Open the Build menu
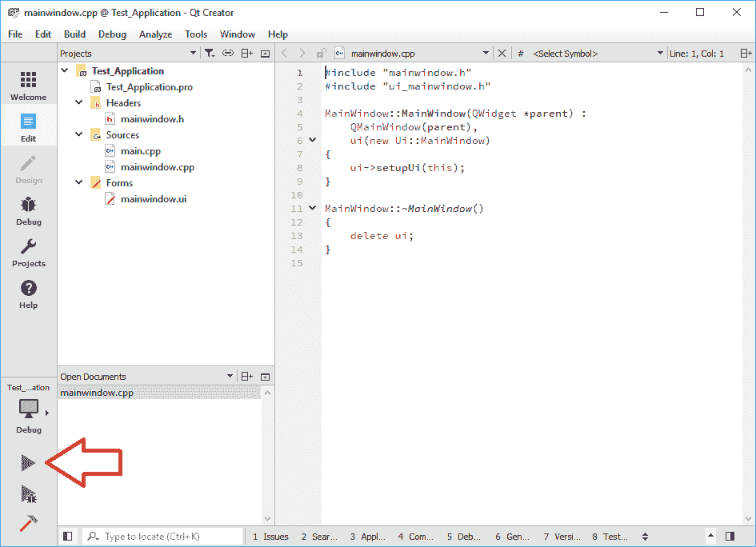This screenshot has width=756, height=547. (x=74, y=34)
